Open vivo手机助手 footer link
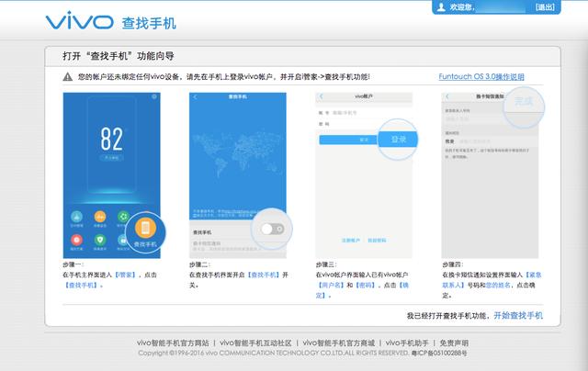 [x=407, y=343]
